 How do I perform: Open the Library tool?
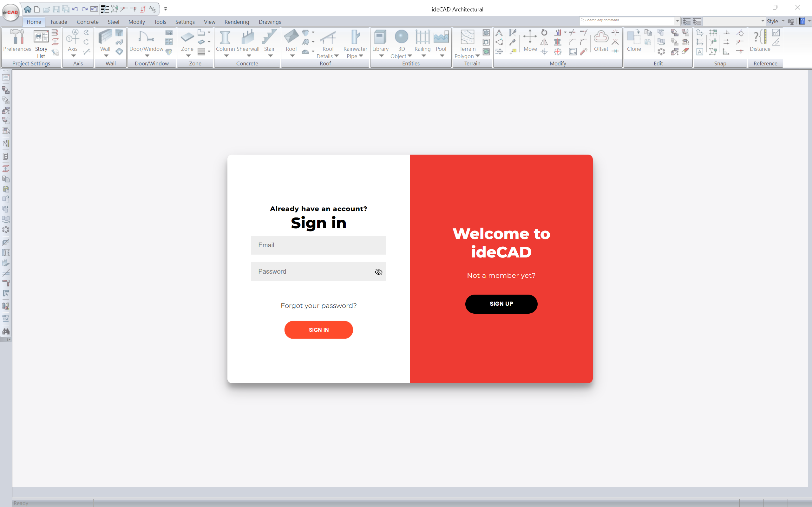[381, 41]
